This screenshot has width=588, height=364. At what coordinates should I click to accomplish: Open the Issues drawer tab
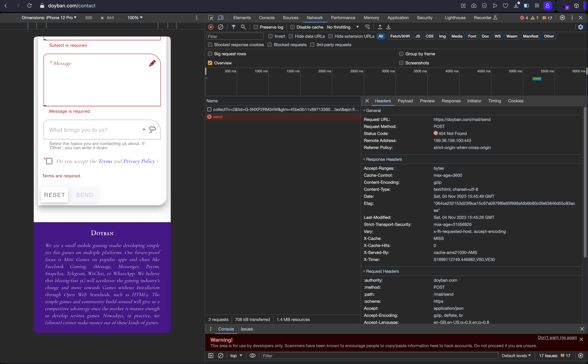coord(246,329)
